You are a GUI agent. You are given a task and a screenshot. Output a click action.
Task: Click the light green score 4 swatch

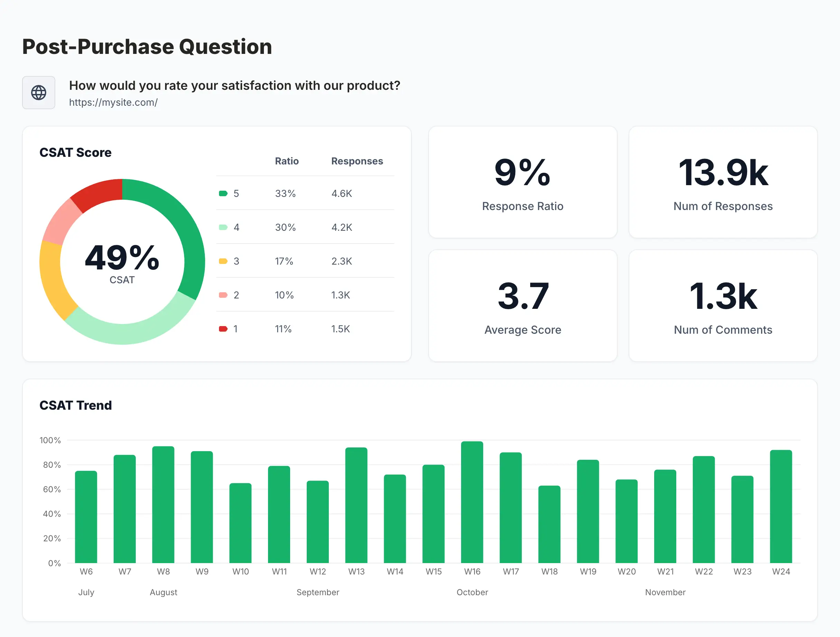tap(223, 228)
